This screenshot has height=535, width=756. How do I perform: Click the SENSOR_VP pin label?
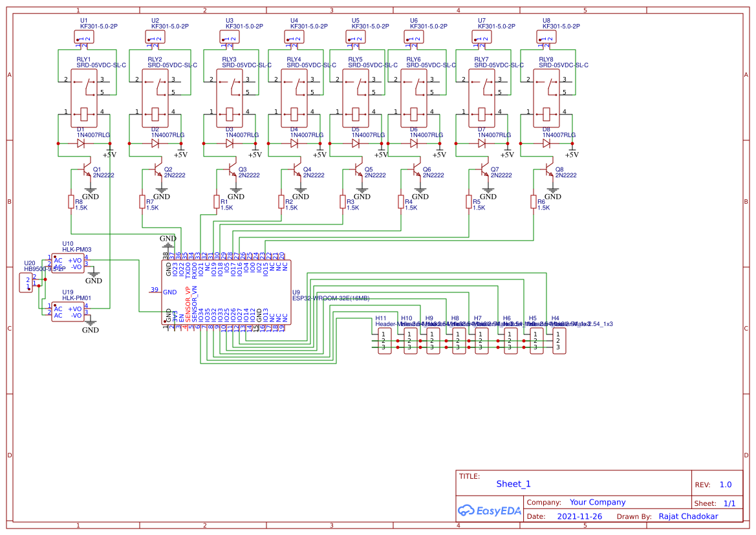pyautogui.click(x=188, y=304)
